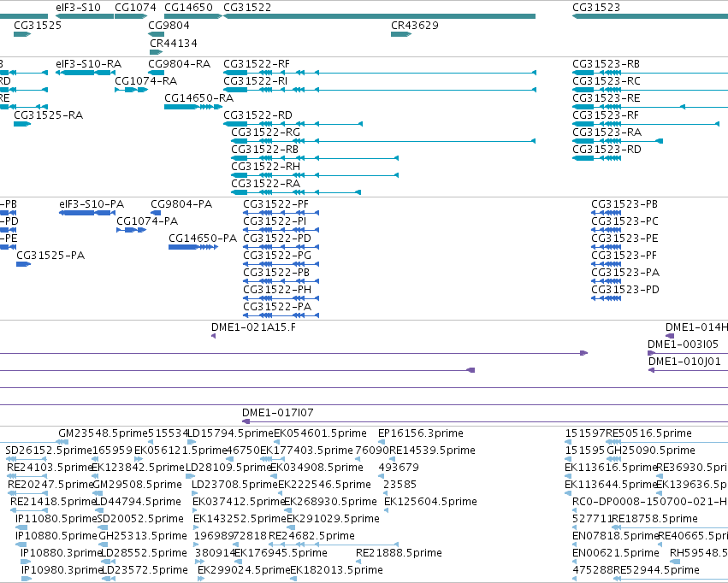
Task: Click the CG31523-RF transcript label
Action: pos(606,115)
